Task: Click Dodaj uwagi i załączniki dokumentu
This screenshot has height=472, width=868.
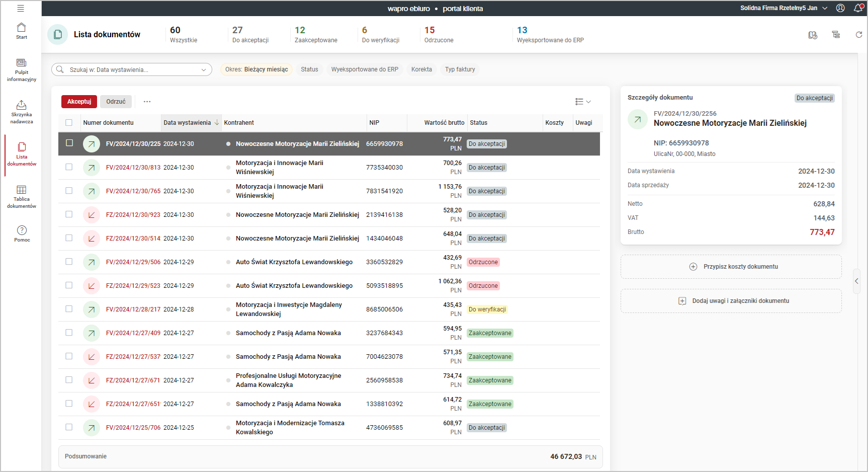Action: point(731,301)
